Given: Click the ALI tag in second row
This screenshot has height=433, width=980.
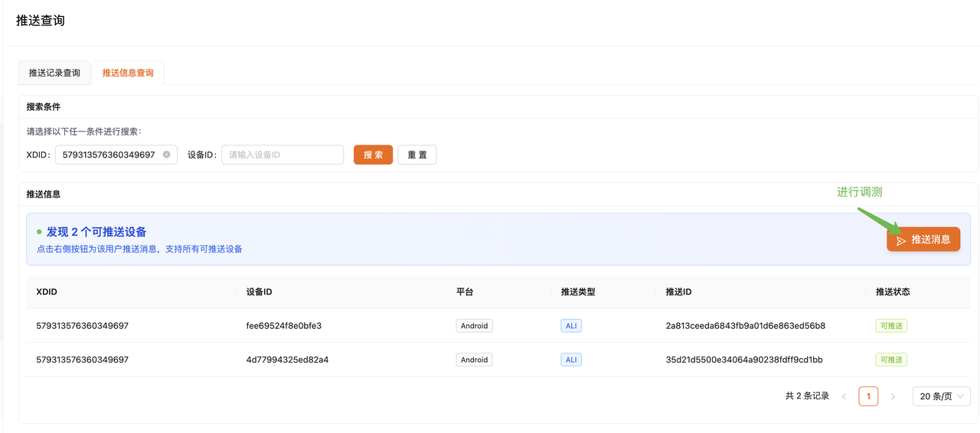Looking at the screenshot, I should (x=571, y=360).
